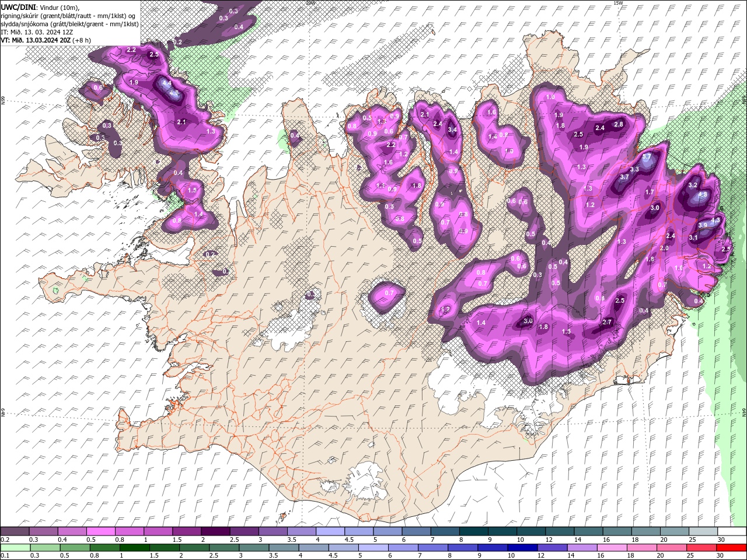
Task: Click the pale grey 25 swatch in snow legend
Action: (703, 531)
